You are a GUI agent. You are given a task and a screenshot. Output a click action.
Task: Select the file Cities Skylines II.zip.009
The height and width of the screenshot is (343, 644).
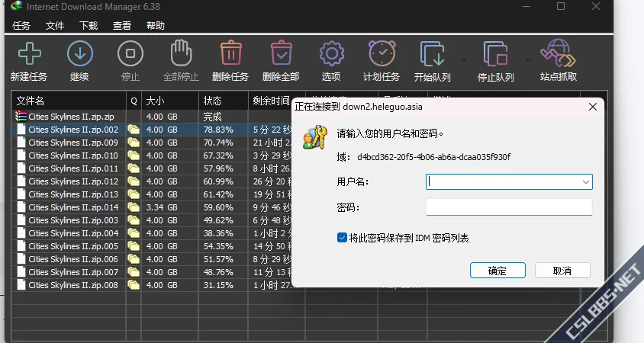pyautogui.click(x=73, y=143)
